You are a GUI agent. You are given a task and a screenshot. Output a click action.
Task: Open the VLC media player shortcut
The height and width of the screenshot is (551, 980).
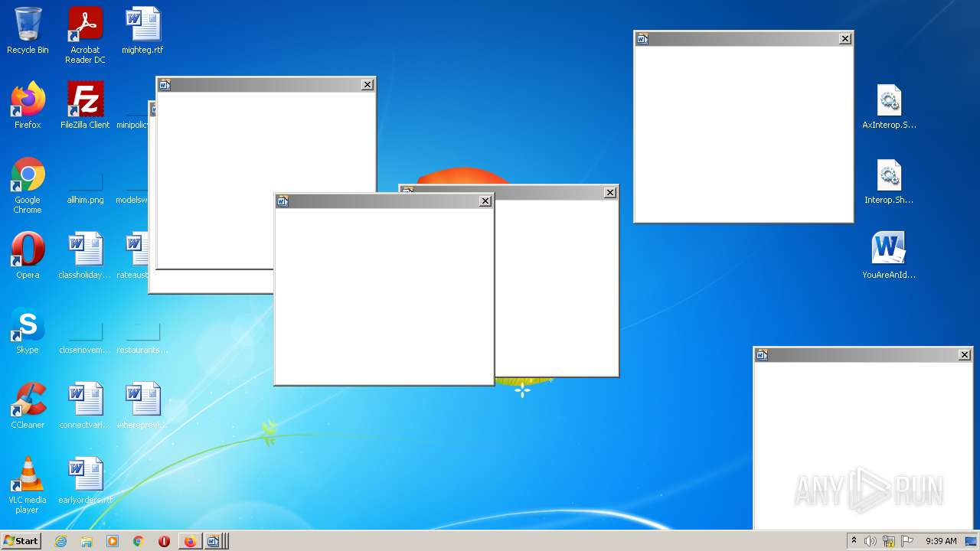(28, 485)
